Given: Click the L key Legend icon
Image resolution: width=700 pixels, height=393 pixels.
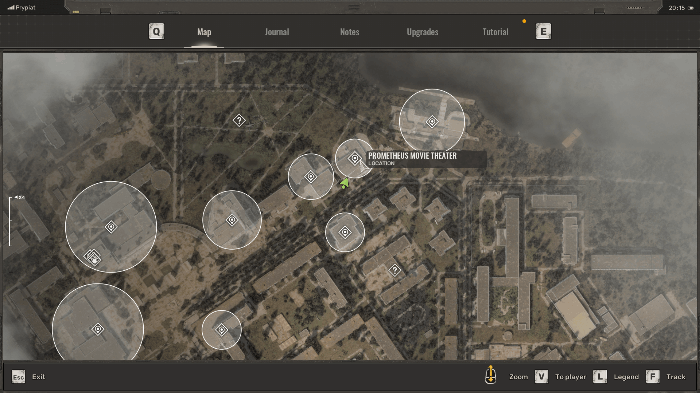Looking at the screenshot, I should tap(600, 376).
